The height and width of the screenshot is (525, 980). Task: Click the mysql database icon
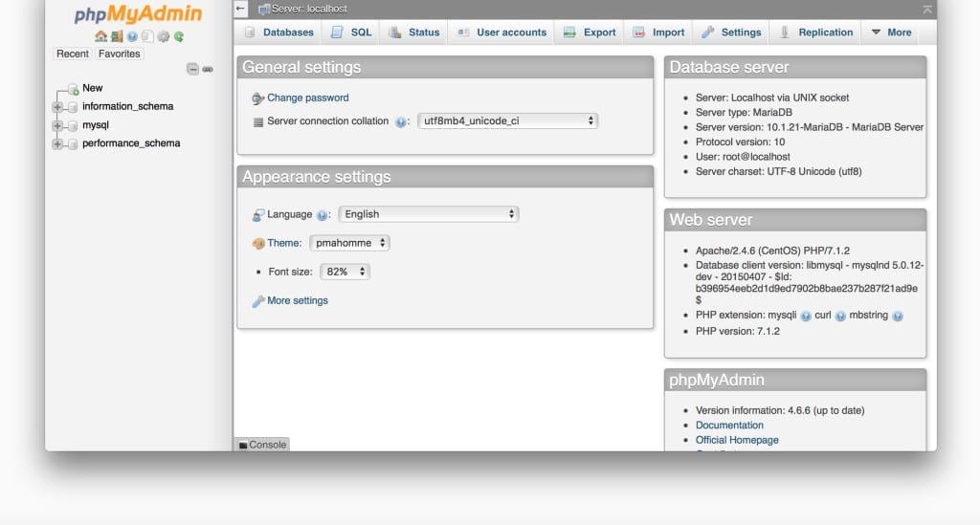pyautogui.click(x=73, y=125)
